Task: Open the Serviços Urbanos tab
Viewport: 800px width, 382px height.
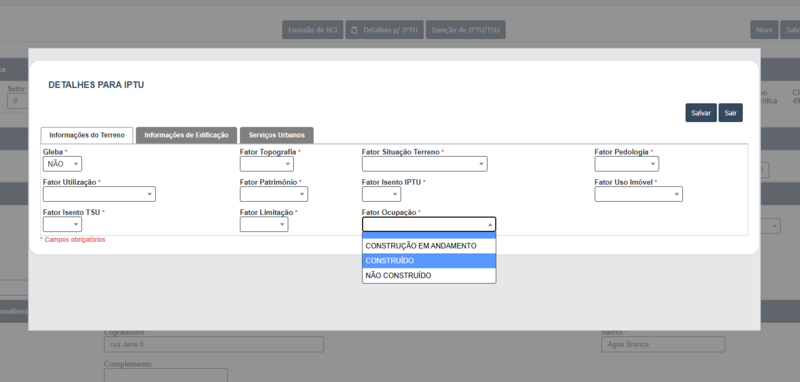Action: pyautogui.click(x=277, y=135)
